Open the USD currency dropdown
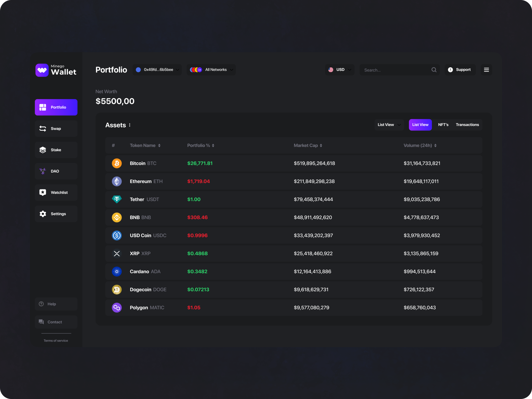 coord(340,70)
